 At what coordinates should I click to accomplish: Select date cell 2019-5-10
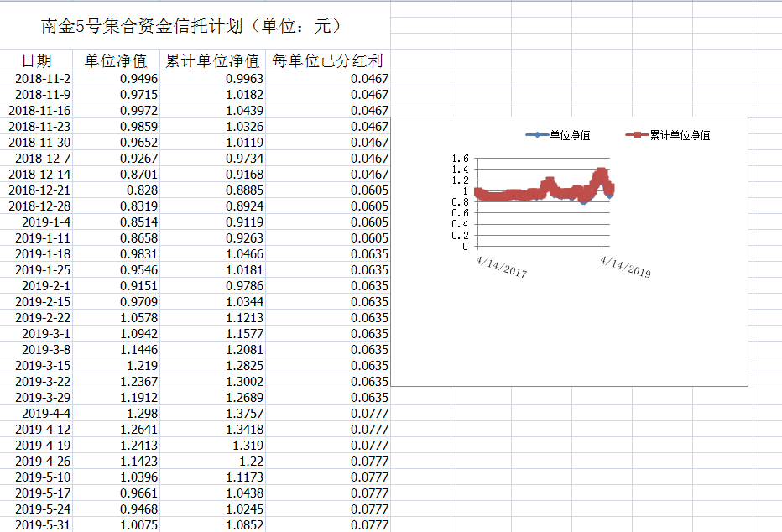[36, 477]
